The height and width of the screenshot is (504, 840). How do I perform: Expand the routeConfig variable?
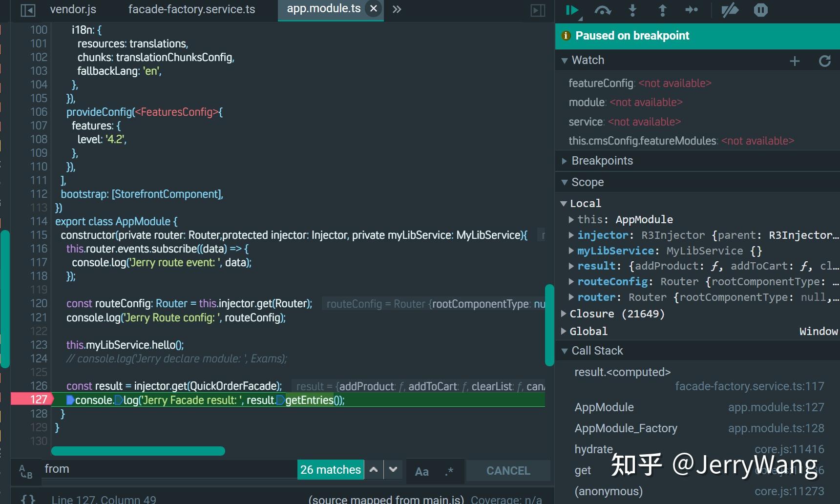[x=571, y=281]
